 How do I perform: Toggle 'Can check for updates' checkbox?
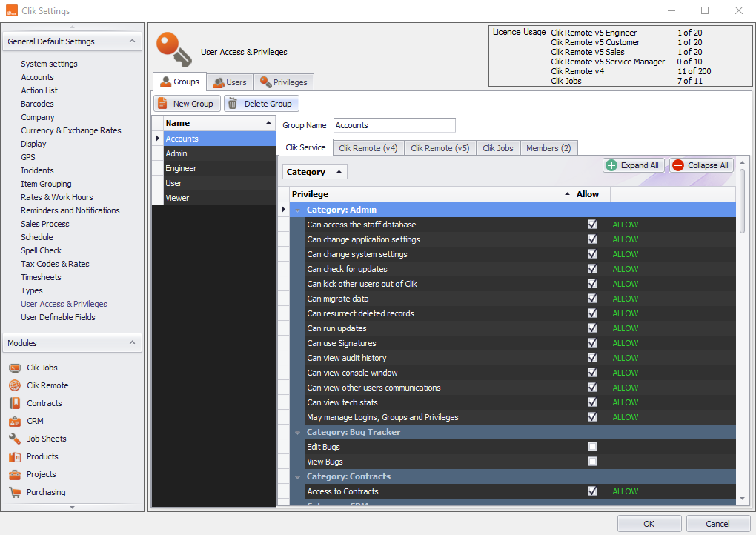[592, 269]
